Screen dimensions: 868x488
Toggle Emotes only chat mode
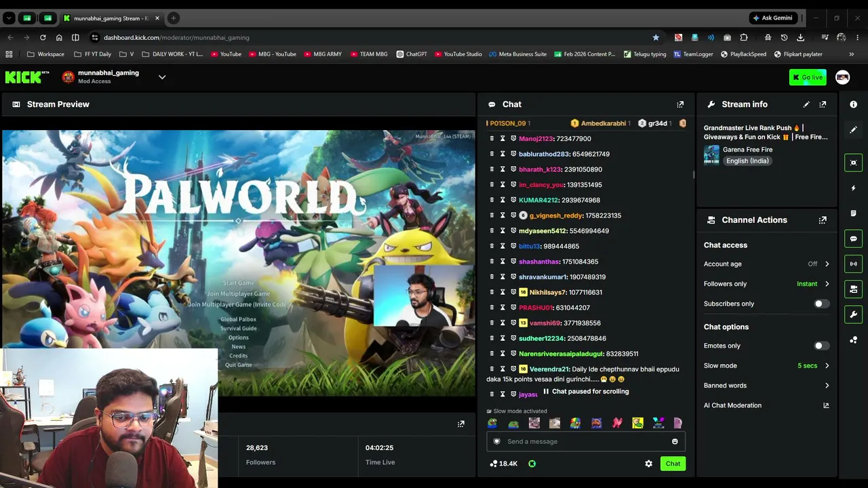(x=821, y=346)
